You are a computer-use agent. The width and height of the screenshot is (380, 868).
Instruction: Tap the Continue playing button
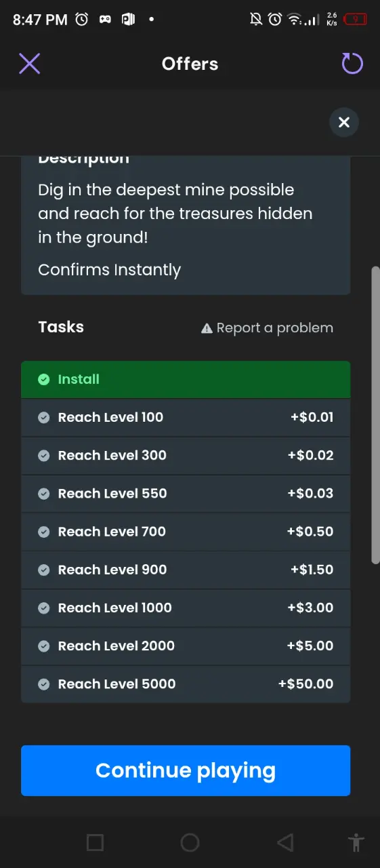pyautogui.click(x=186, y=770)
